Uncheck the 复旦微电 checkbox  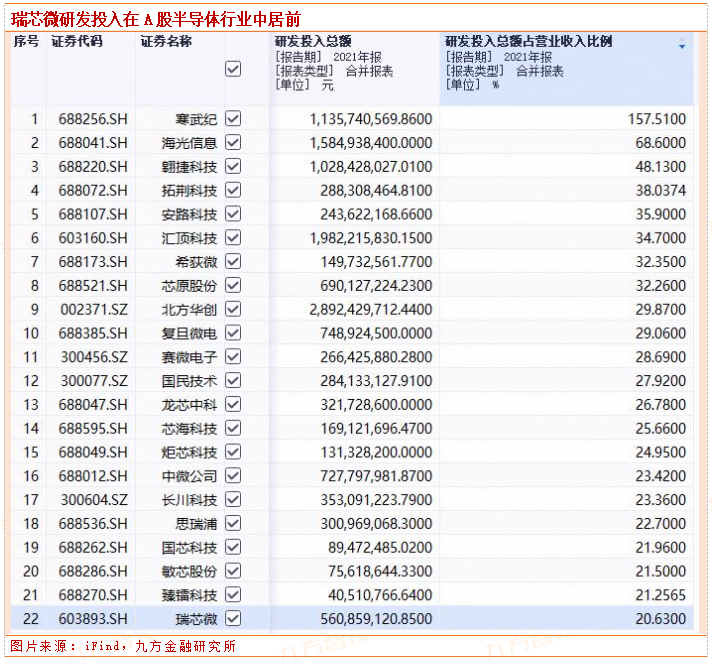point(233,333)
